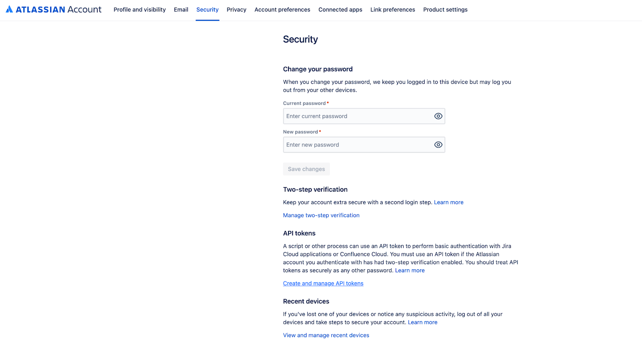Open Learn more link for API tokens
This screenshot has height=364, width=642.
[x=410, y=271]
